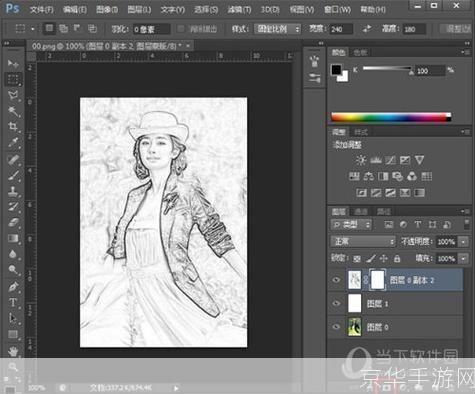Toggle the 消除锯齿 anti-alias checkbox
Image resolution: width=475 pixels, height=394 pixels.
click(180, 29)
